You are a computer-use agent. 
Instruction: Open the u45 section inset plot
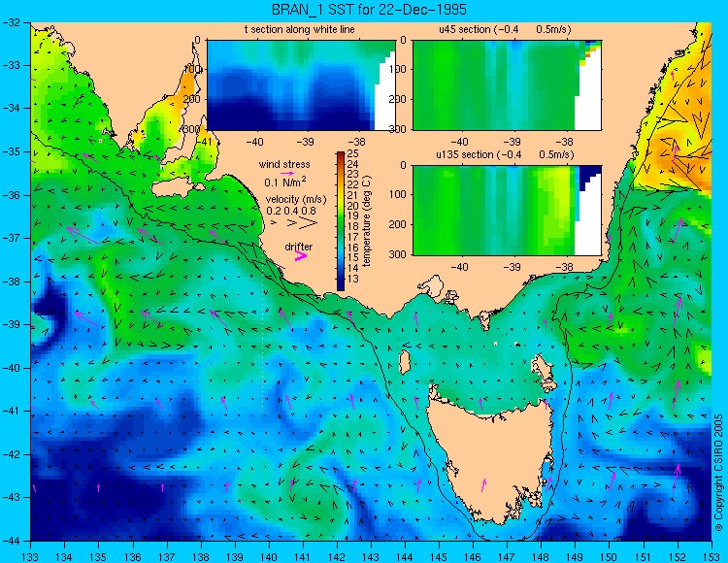pos(507,85)
